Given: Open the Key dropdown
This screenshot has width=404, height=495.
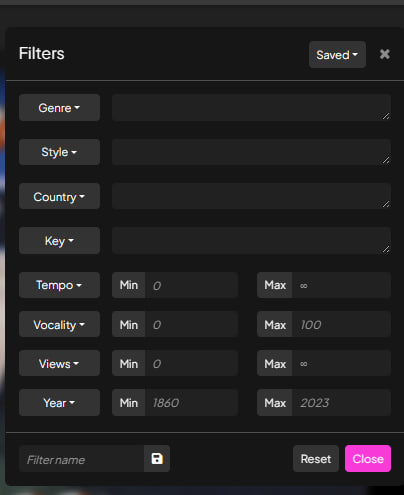Looking at the screenshot, I should coord(59,241).
